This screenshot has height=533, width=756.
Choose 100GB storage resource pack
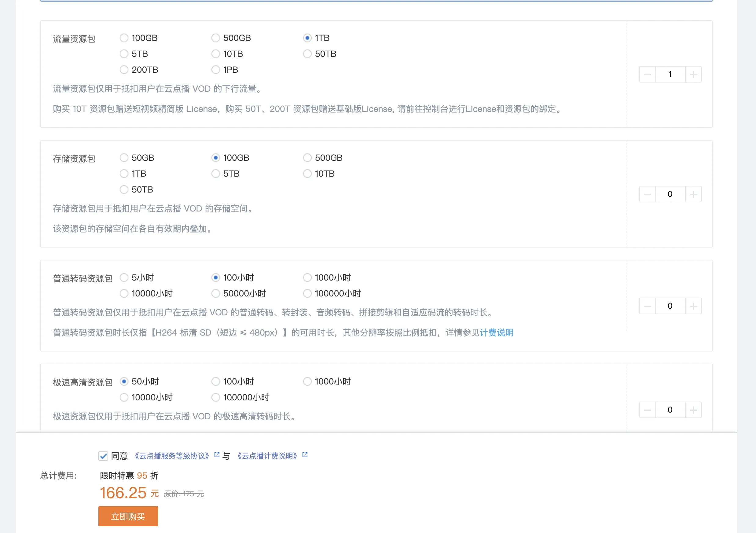point(215,158)
